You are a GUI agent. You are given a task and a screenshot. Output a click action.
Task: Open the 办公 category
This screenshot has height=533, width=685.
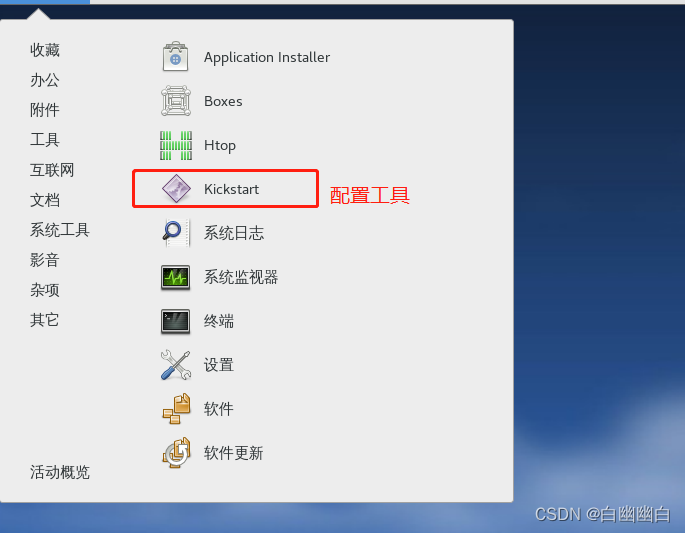tap(45, 80)
